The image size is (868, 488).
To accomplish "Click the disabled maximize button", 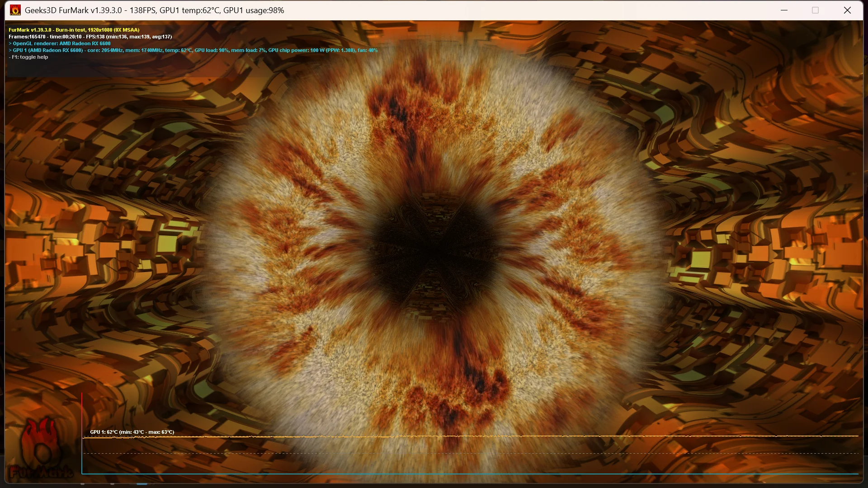I will pyautogui.click(x=815, y=10).
